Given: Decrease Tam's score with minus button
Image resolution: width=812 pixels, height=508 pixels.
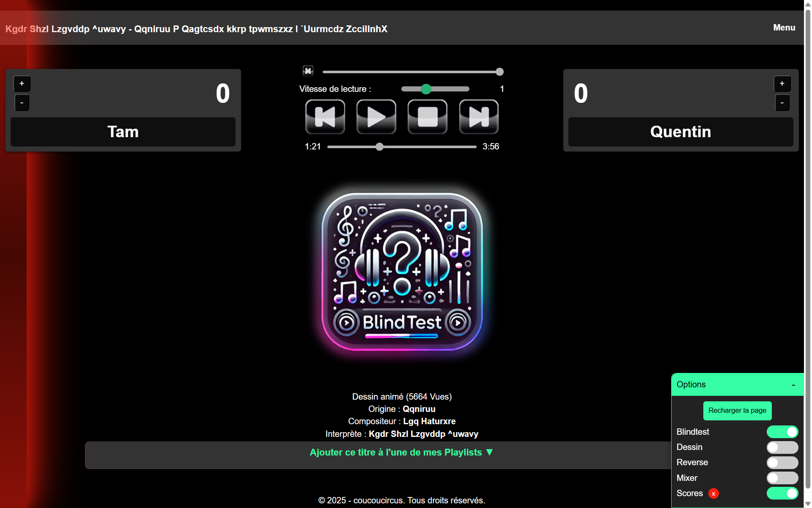Looking at the screenshot, I should tap(22, 103).
